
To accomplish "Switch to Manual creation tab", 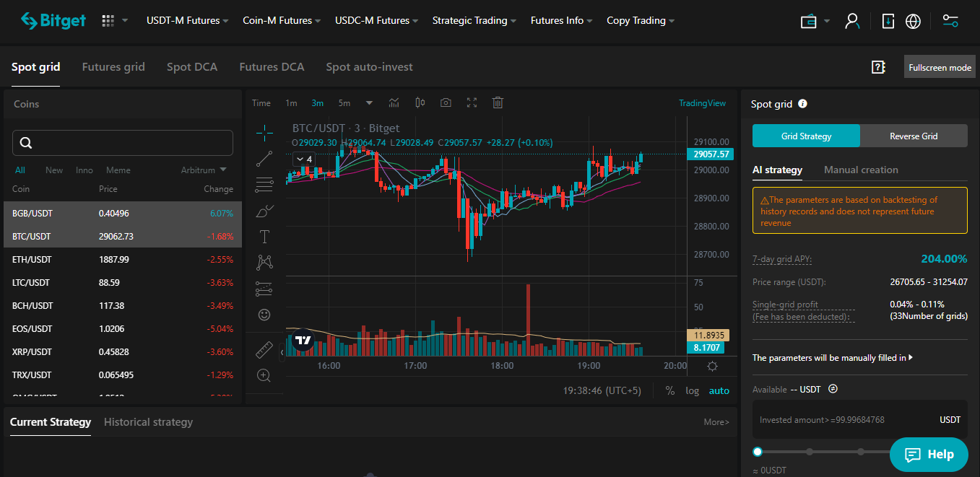I will 861,170.
